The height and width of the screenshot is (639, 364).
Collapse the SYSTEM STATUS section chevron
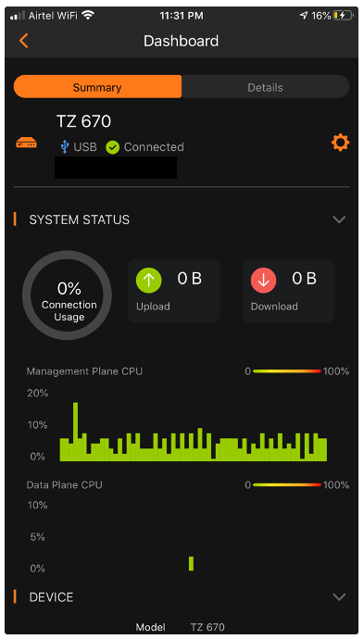339,219
